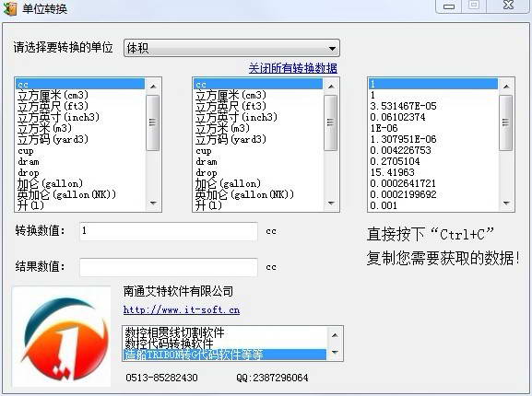Click down arrow of source unit list scrollbar

pos(153,203)
